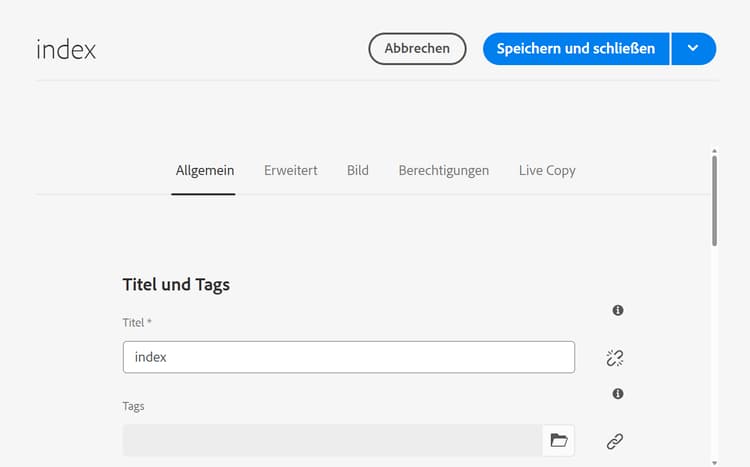Switch to the Allgemein tab
The image size is (750, 467).
point(205,170)
